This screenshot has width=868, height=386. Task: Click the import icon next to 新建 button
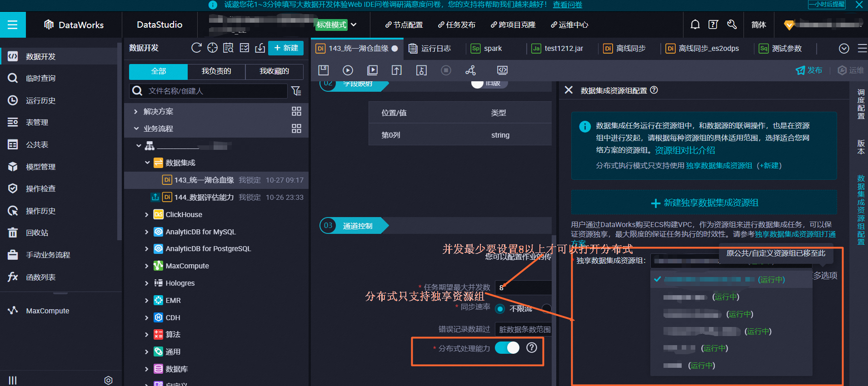pos(260,48)
